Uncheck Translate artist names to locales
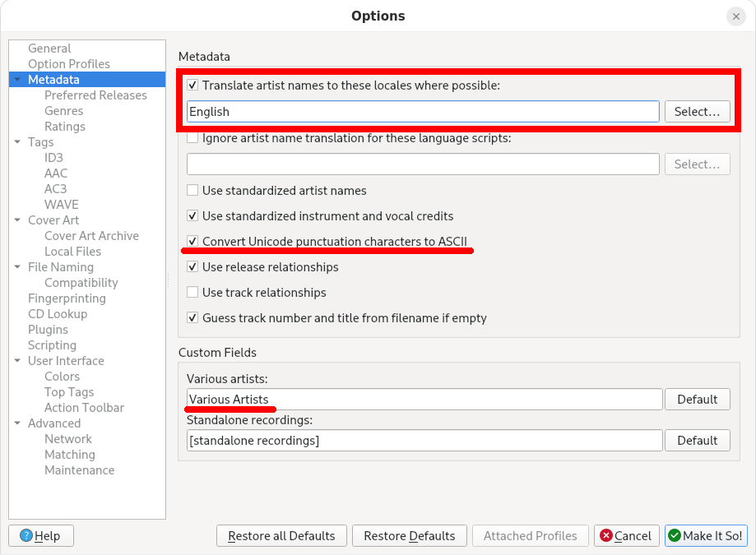Screen dimensions: 756x555 [x=192, y=85]
